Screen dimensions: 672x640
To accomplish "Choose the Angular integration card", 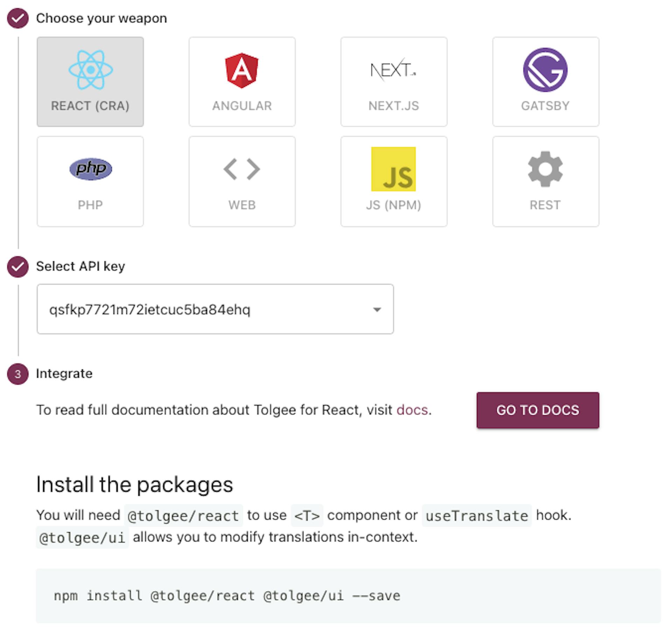I will (242, 82).
